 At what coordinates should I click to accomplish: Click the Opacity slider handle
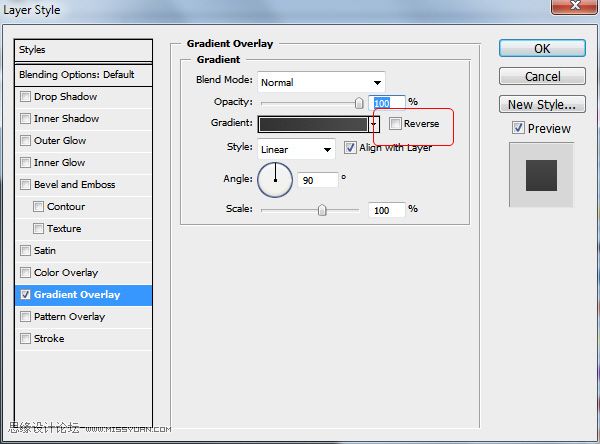(359, 103)
